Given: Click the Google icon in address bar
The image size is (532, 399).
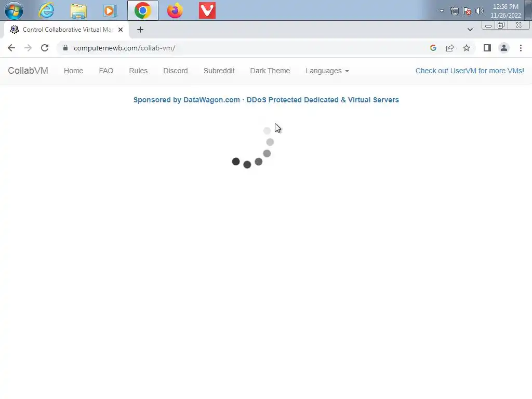Looking at the screenshot, I should (433, 48).
